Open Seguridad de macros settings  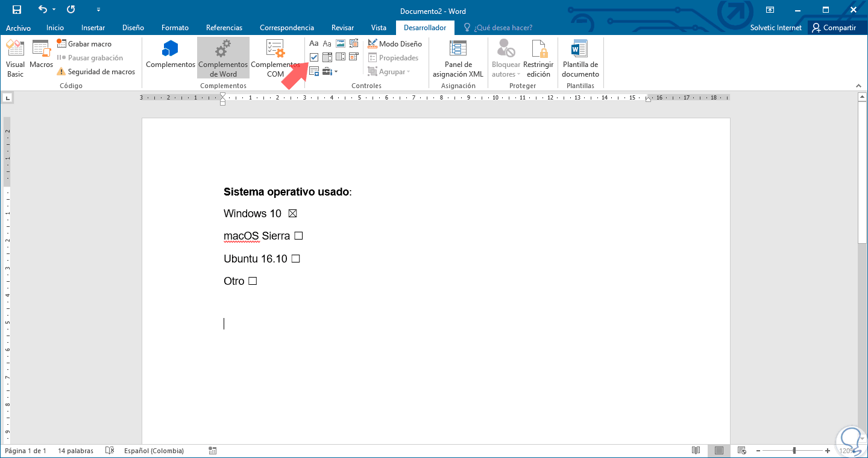point(96,71)
